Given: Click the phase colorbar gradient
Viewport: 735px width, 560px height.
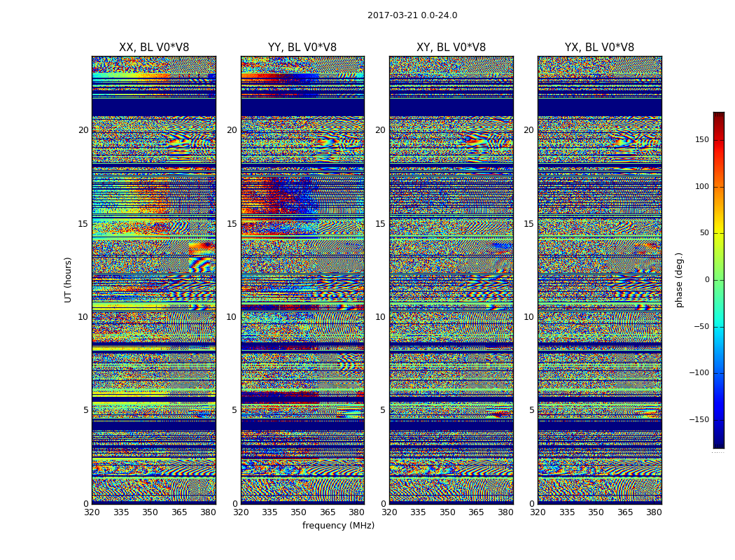Looking at the screenshot, I should [x=719, y=280].
